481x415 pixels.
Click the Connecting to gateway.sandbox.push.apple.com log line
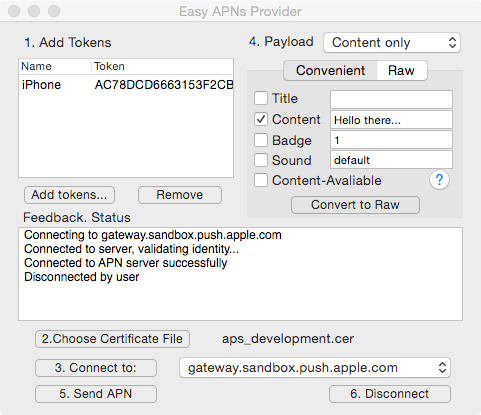153,235
